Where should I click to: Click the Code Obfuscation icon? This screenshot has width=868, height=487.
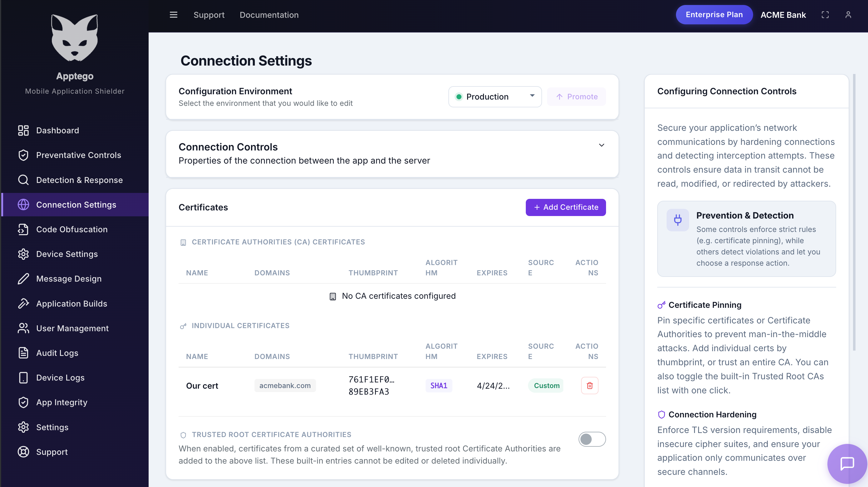pyautogui.click(x=23, y=229)
